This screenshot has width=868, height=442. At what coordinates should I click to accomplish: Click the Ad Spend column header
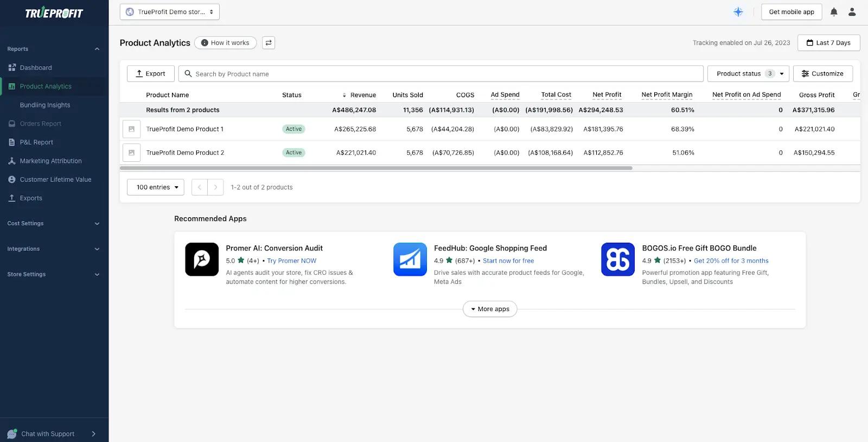pos(505,95)
